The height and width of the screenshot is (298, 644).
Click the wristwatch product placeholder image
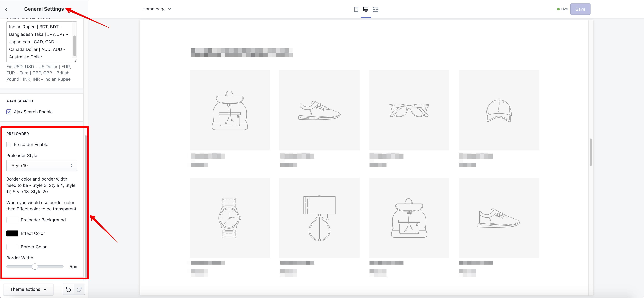coord(230,218)
